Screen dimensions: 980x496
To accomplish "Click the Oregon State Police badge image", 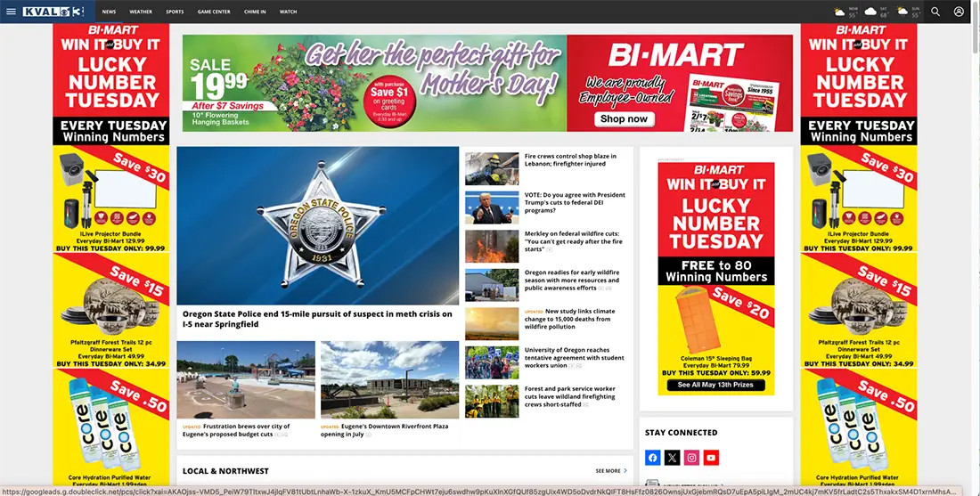I will [x=317, y=225].
